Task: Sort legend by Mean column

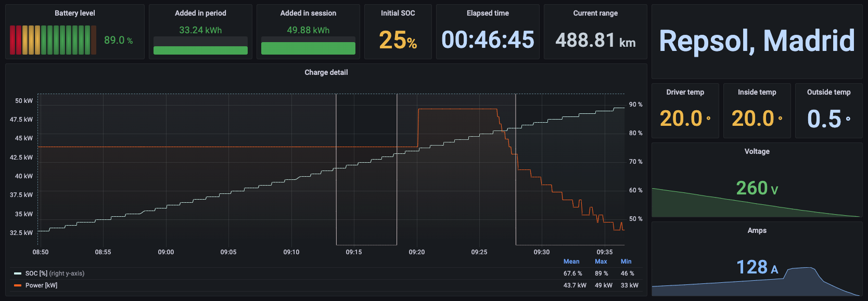Action: [571, 261]
